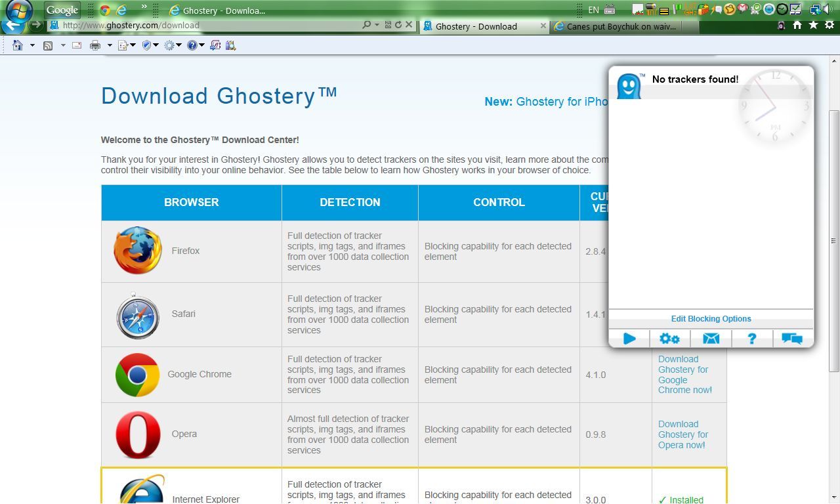Open Ghostery settings gears icon
The height and width of the screenshot is (504, 840).
(x=669, y=339)
